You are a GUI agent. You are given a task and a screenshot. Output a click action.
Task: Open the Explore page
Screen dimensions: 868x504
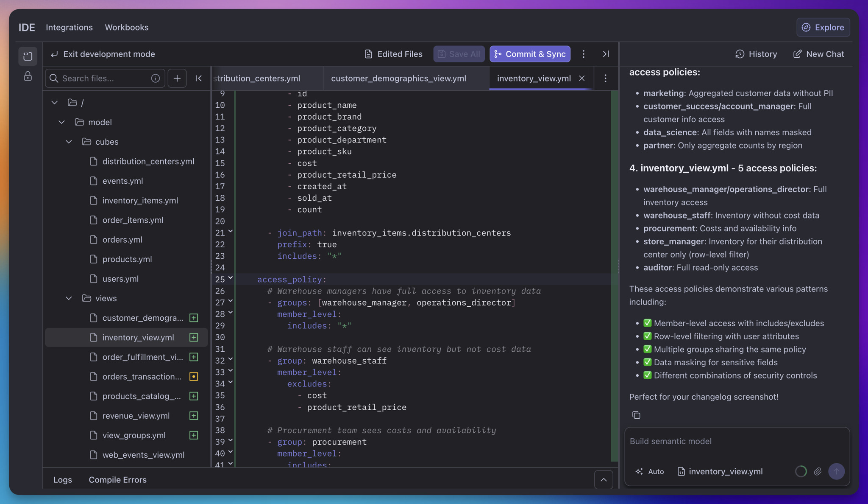823,27
